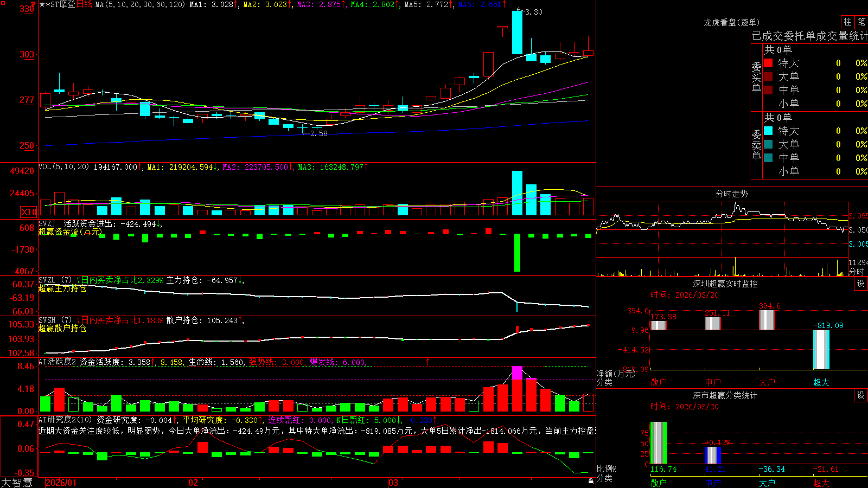Click the intraday 分时走势 price chart
868x488 pixels.
722,230
